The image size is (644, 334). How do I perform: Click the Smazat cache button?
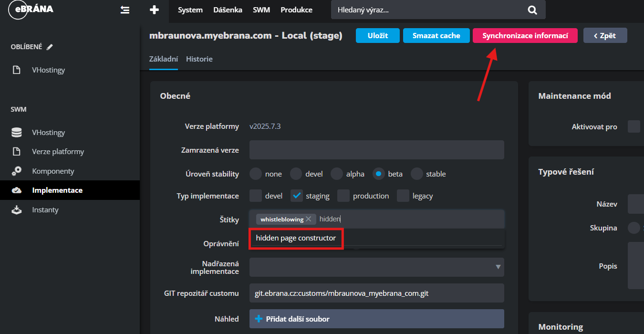(x=436, y=36)
